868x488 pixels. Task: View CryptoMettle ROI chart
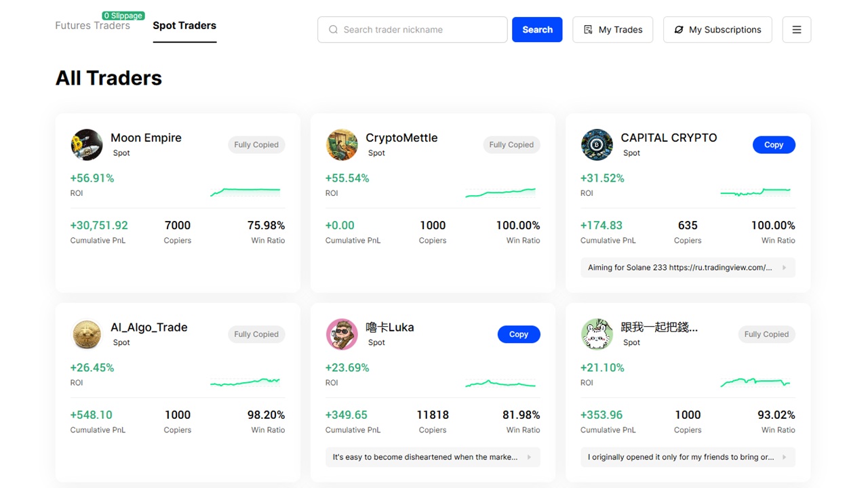pos(500,192)
